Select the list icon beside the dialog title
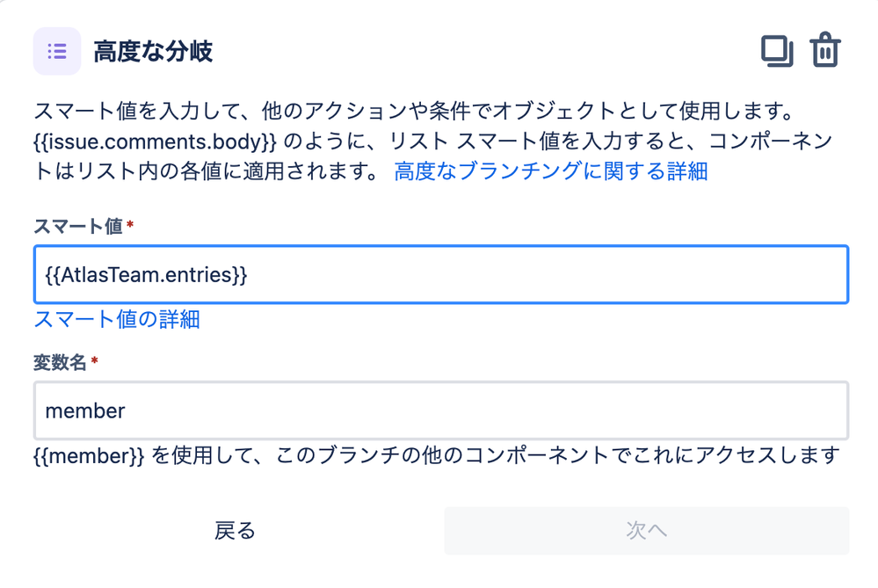 [56, 51]
